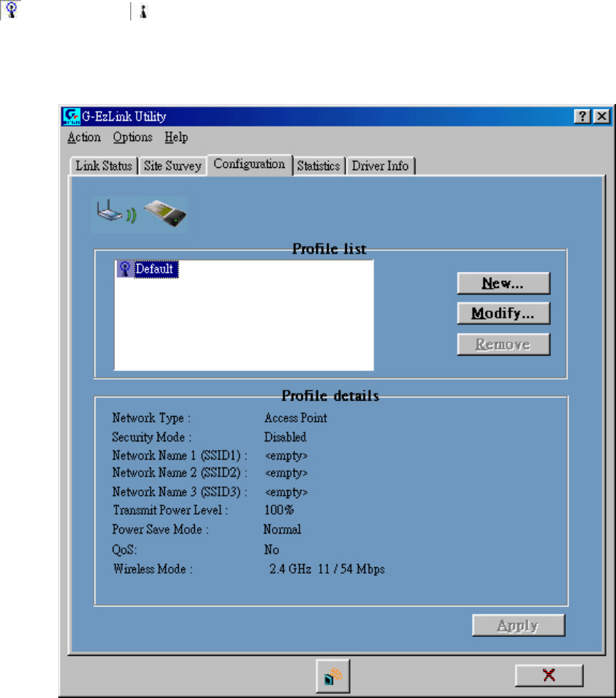Open the Action menu

click(x=84, y=137)
